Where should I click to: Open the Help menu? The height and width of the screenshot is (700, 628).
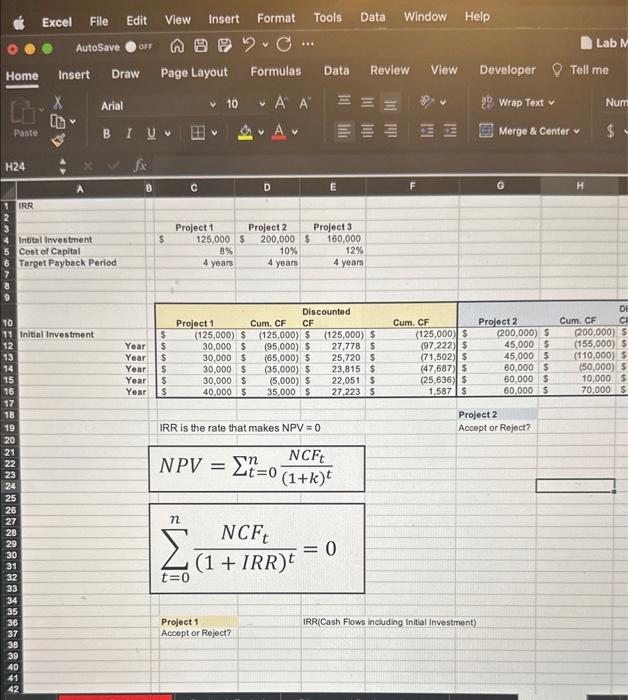point(477,16)
